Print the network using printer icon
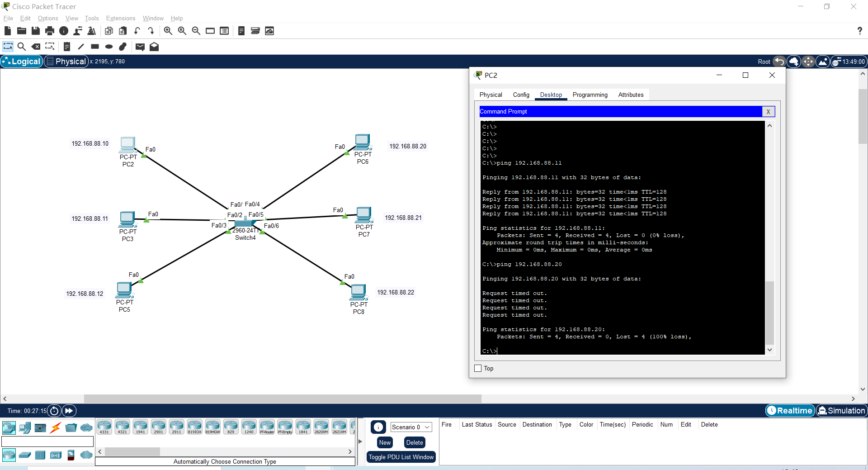Viewport: 868px width, 470px height. pyautogui.click(x=50, y=31)
